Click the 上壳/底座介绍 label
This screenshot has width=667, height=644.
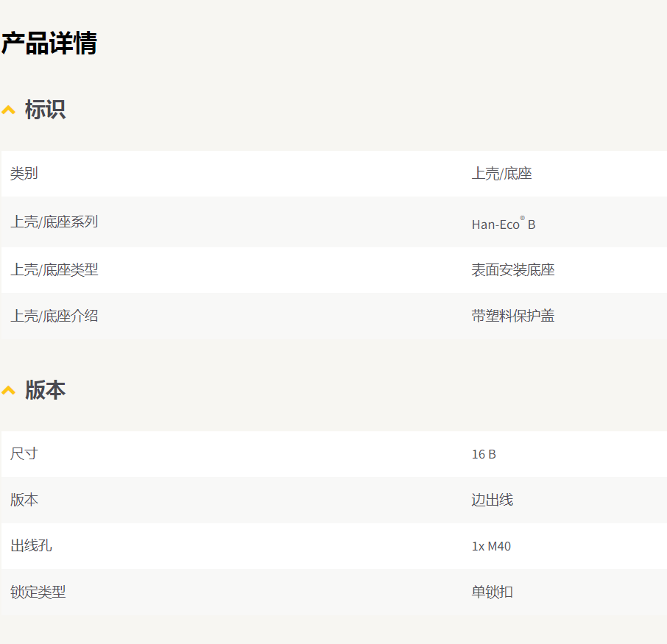54,316
